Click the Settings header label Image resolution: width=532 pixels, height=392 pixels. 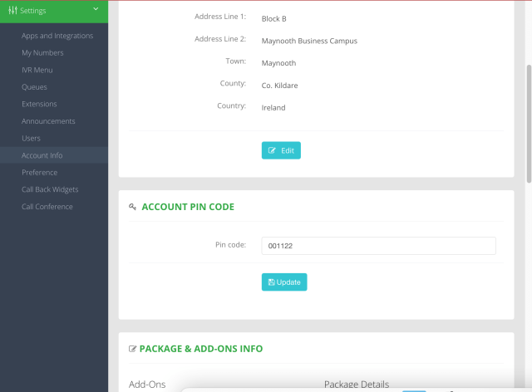[x=33, y=11]
